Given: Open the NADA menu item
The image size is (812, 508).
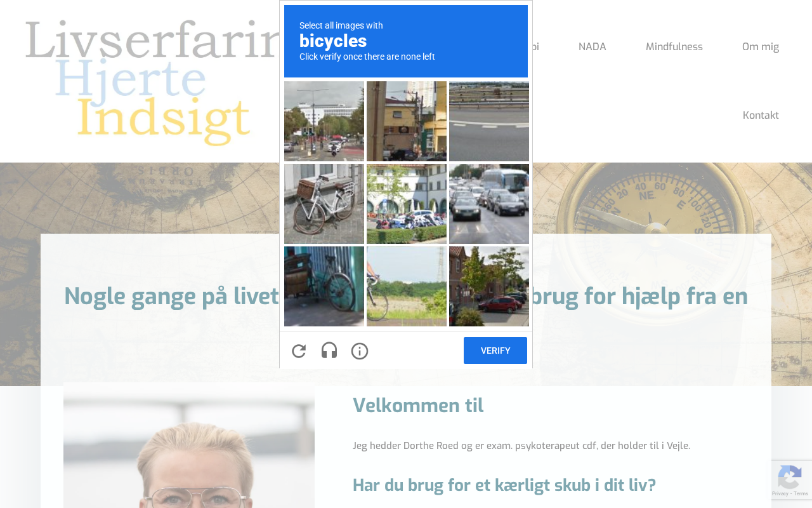Looking at the screenshot, I should coord(592,47).
